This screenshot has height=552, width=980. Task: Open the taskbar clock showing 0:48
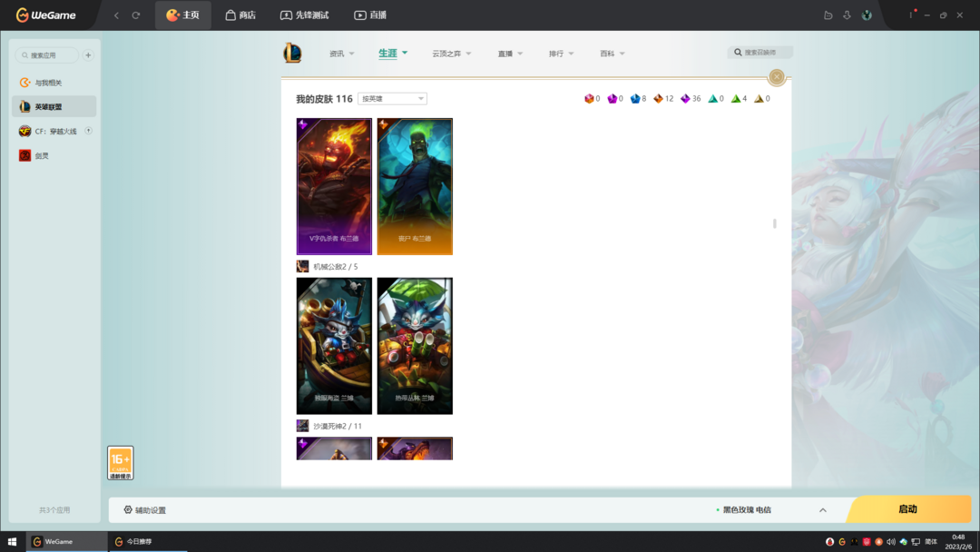pos(958,541)
